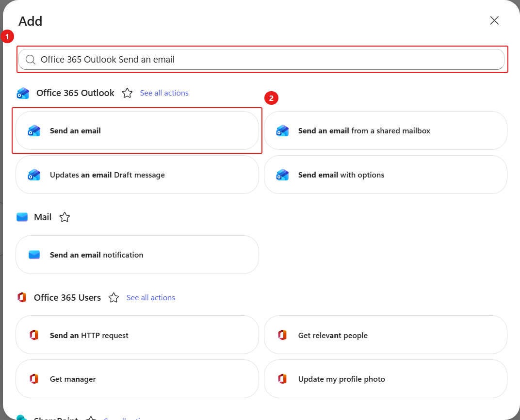
Task: Select Updates an email Draft message action
Action: coord(137,175)
